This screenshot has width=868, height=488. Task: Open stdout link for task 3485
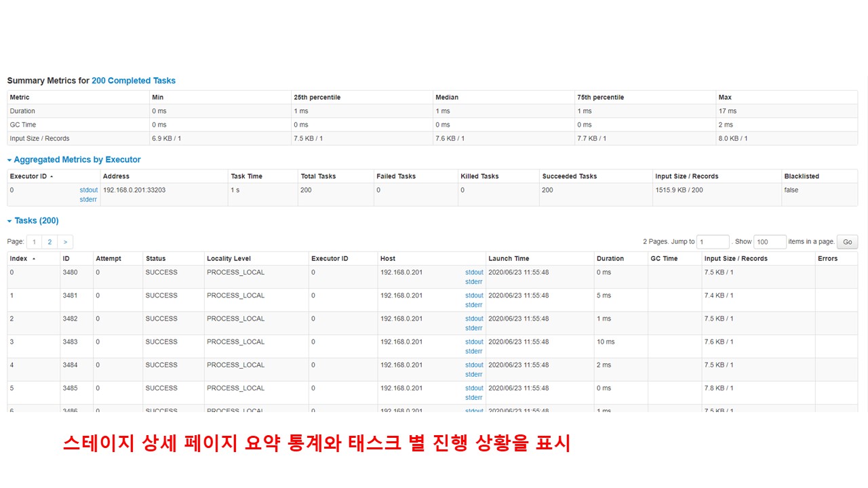[x=474, y=388]
